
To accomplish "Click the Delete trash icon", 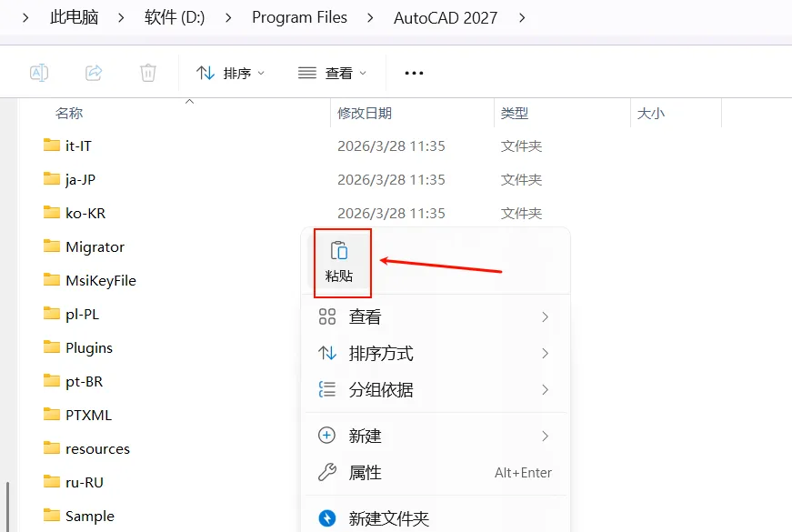I will point(148,73).
